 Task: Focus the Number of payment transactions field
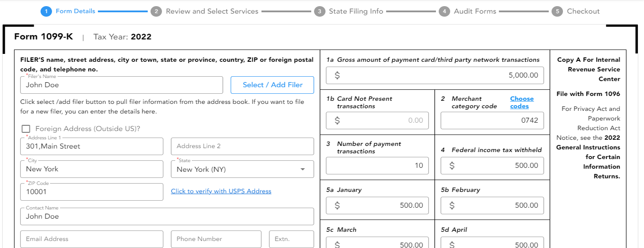click(377, 166)
